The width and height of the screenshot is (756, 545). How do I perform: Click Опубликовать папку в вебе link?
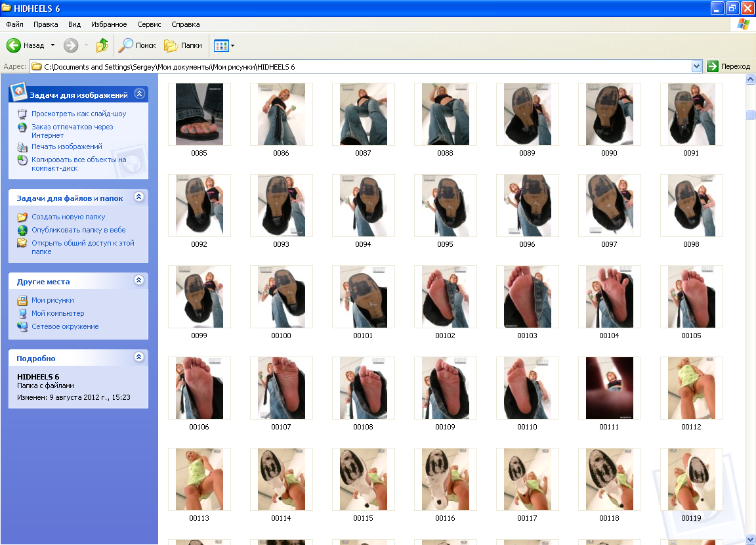pyautogui.click(x=79, y=230)
